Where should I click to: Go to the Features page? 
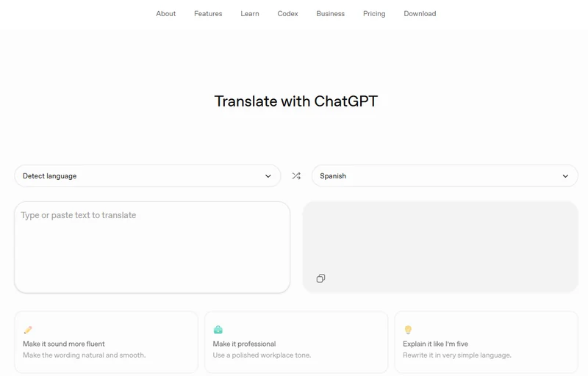click(208, 14)
